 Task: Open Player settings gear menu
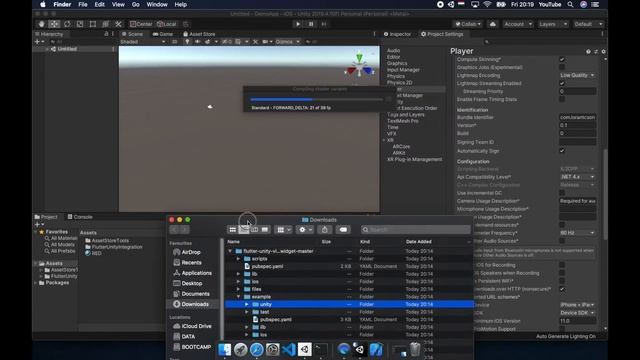tap(603, 51)
